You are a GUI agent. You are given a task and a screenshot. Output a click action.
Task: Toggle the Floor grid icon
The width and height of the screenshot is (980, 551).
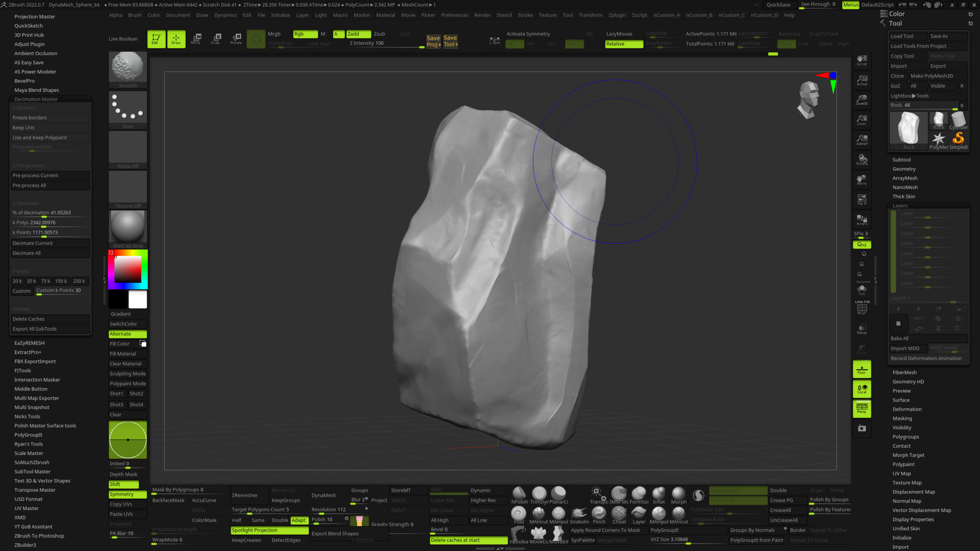pyautogui.click(x=862, y=369)
